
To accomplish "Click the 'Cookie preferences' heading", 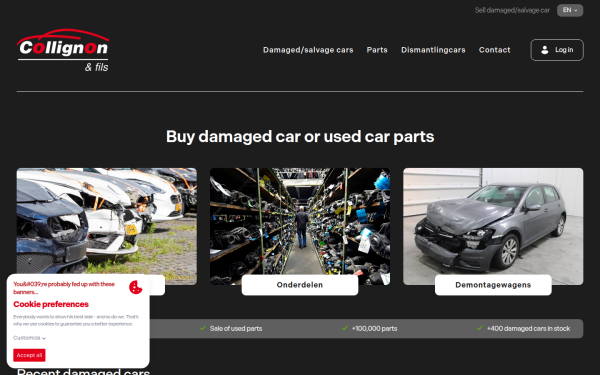I will coord(51,304).
